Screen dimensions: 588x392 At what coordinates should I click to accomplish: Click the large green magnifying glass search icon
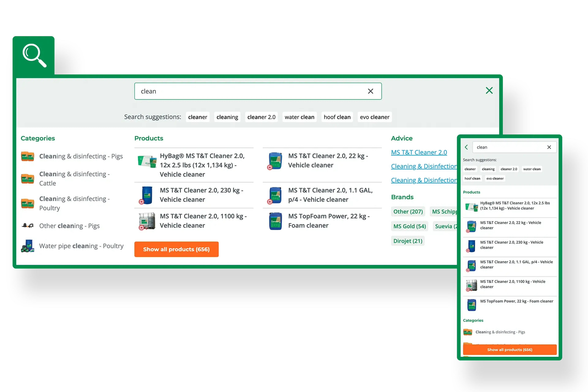34,55
